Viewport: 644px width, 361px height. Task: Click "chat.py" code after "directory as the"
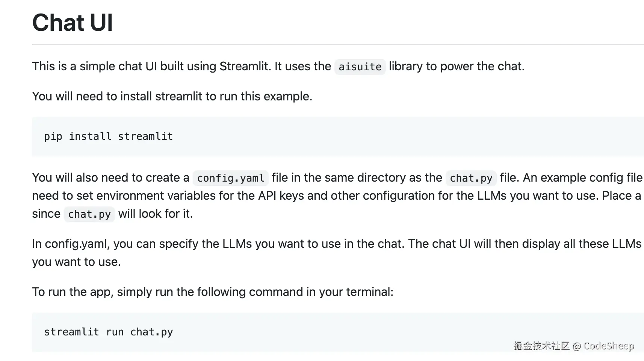(471, 178)
